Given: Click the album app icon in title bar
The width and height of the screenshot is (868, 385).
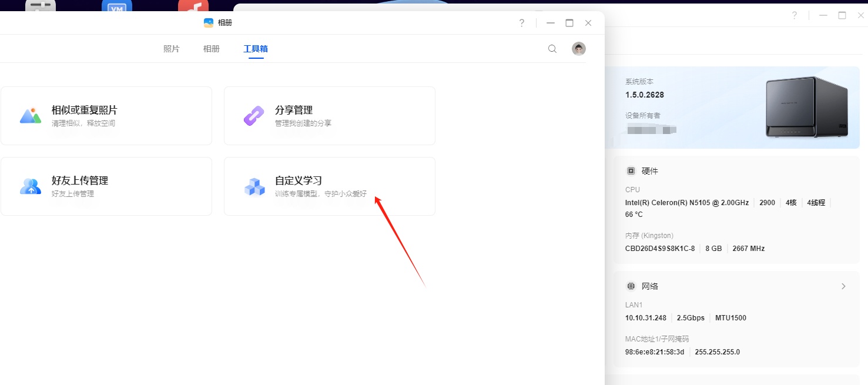Looking at the screenshot, I should tap(209, 23).
